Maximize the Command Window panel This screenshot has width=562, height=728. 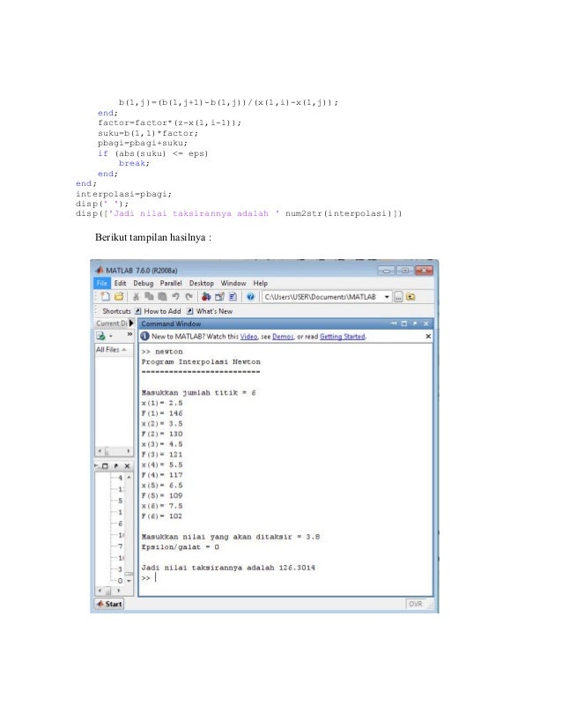click(404, 323)
